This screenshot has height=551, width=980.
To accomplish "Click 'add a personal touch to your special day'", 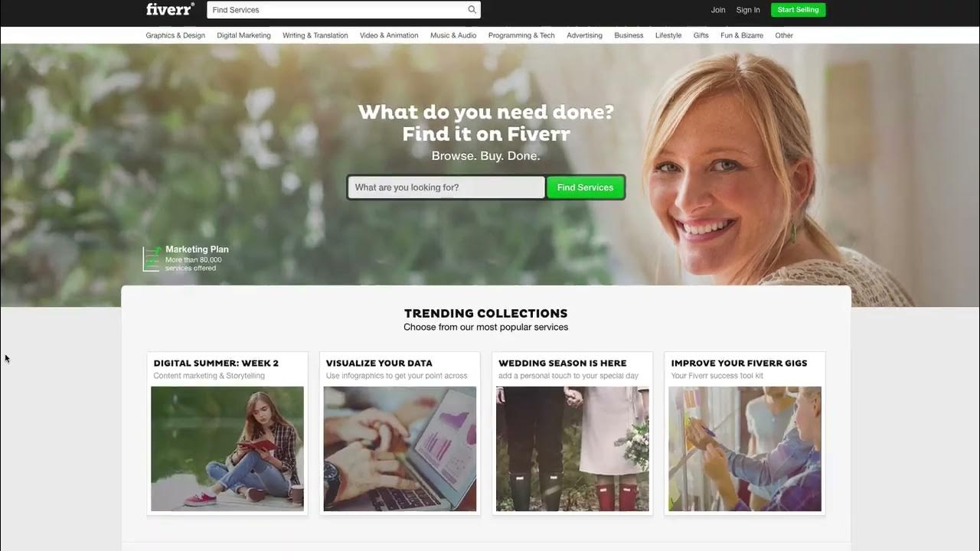I will tap(568, 376).
